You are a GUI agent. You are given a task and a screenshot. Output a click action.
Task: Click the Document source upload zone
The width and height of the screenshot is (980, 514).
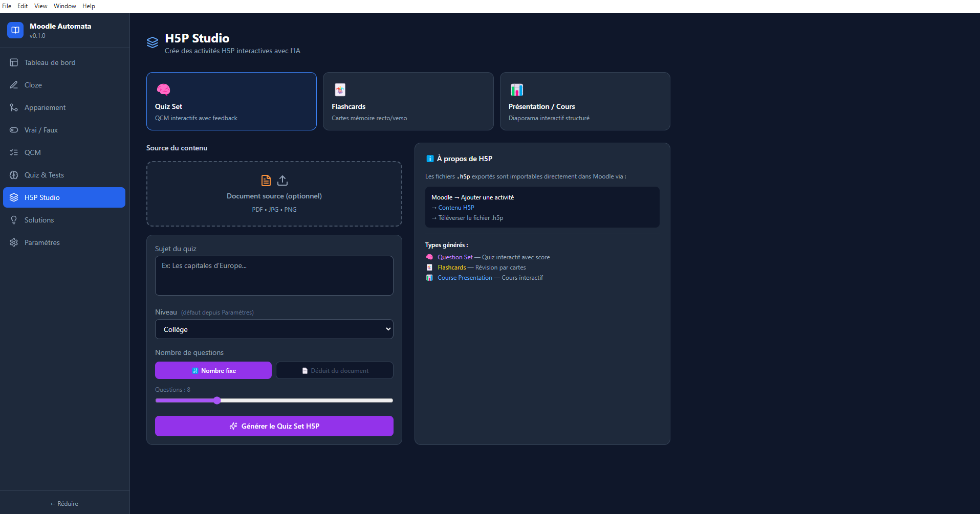coord(274,194)
